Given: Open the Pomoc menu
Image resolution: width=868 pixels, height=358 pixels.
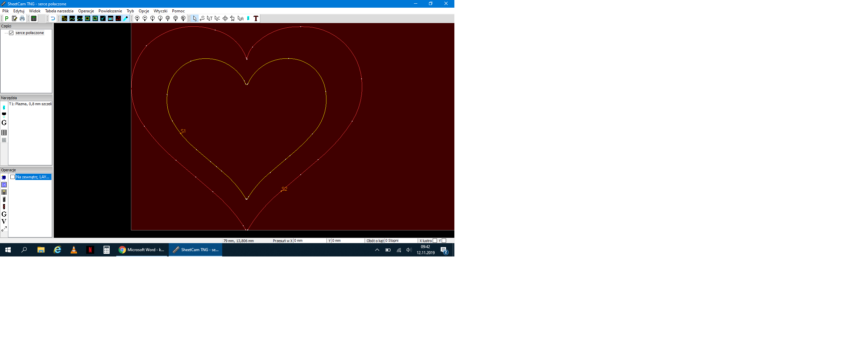Looking at the screenshot, I should 178,11.
